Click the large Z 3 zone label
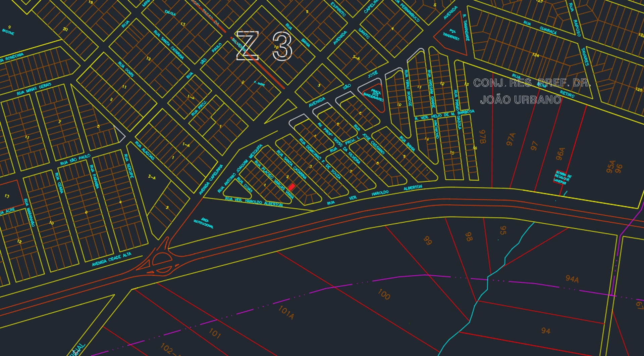This screenshot has height=356, width=644. pos(264,46)
